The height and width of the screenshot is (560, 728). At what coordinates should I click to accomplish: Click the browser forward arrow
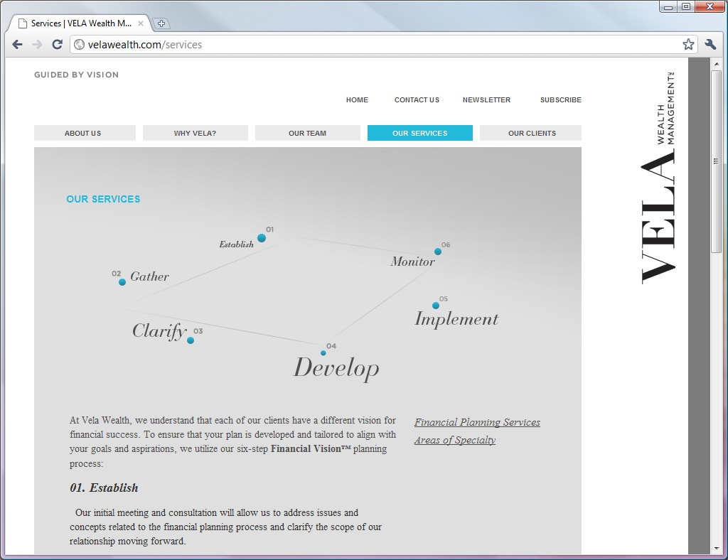(37, 45)
